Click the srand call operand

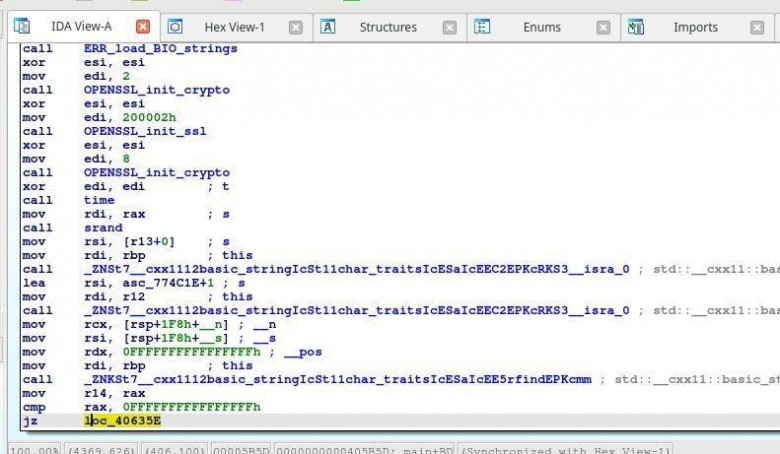(x=102, y=228)
